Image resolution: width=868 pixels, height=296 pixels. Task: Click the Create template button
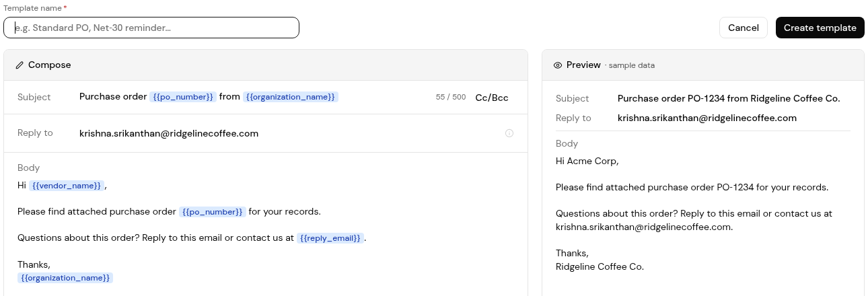[x=820, y=28]
